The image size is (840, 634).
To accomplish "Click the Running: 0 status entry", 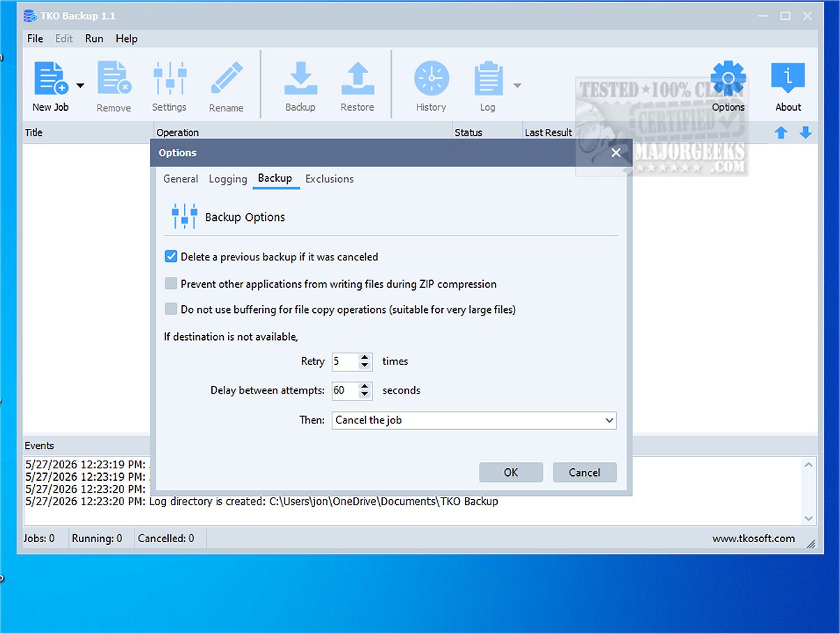I will [98, 539].
